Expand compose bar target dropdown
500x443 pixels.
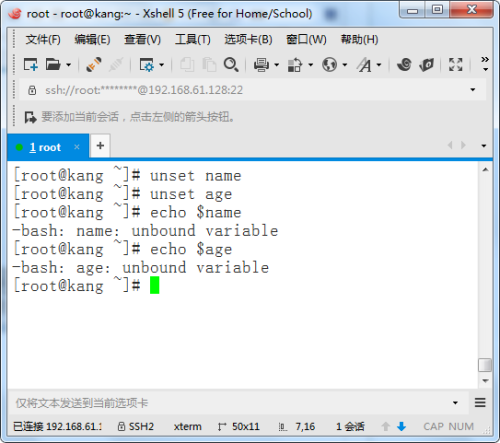[x=455, y=403]
